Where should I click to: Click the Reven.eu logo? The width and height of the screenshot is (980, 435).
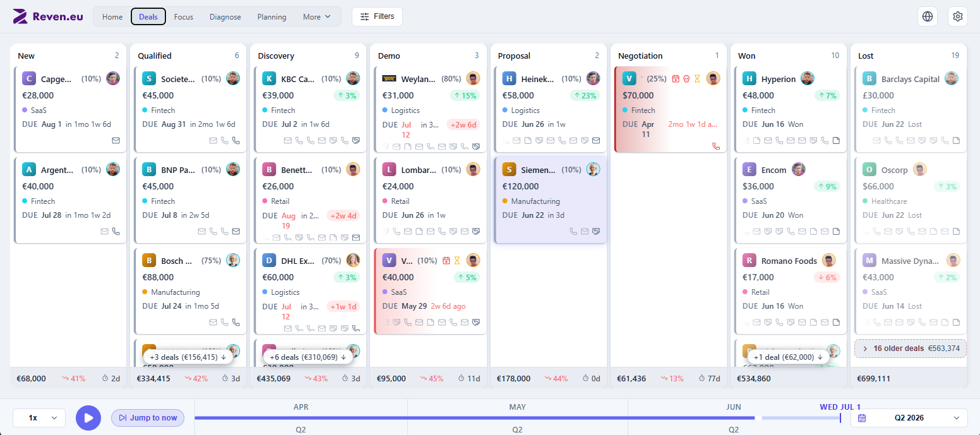tap(47, 16)
